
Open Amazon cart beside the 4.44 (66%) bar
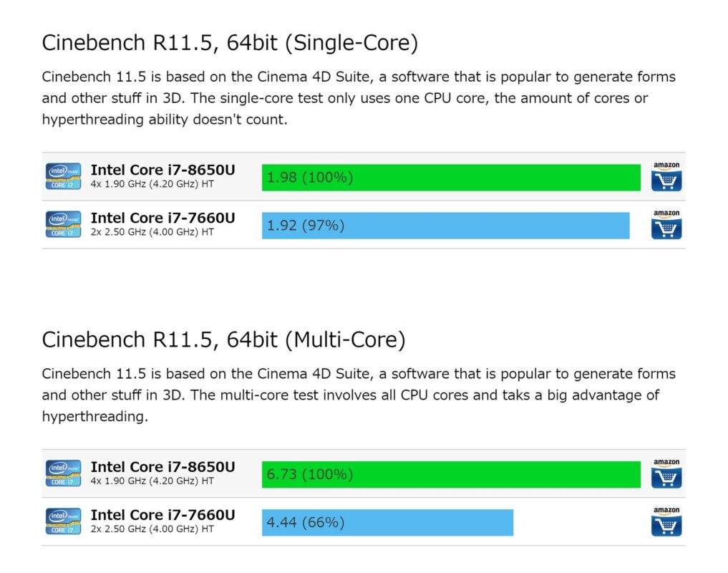point(666,521)
